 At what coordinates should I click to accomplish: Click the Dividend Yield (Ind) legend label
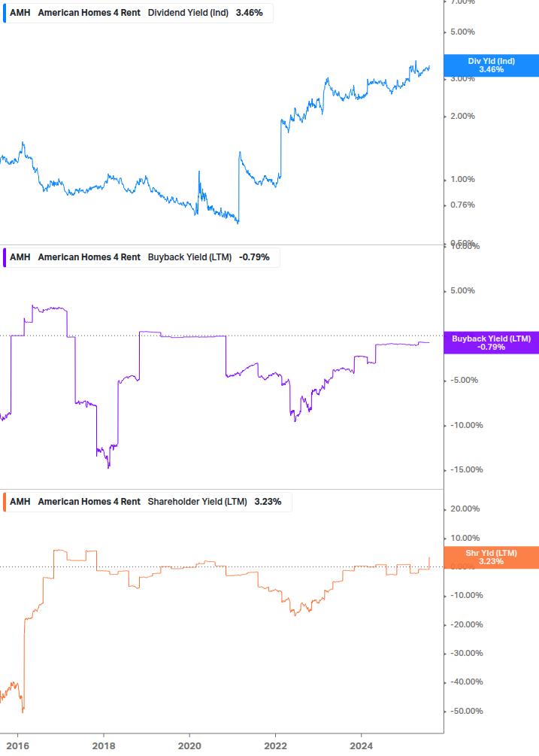188,13
